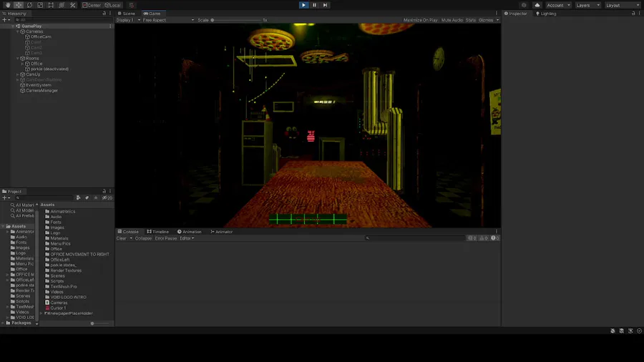This screenshot has height=362, width=644.
Task: Toggle console warnings filter
Action: [484, 238]
